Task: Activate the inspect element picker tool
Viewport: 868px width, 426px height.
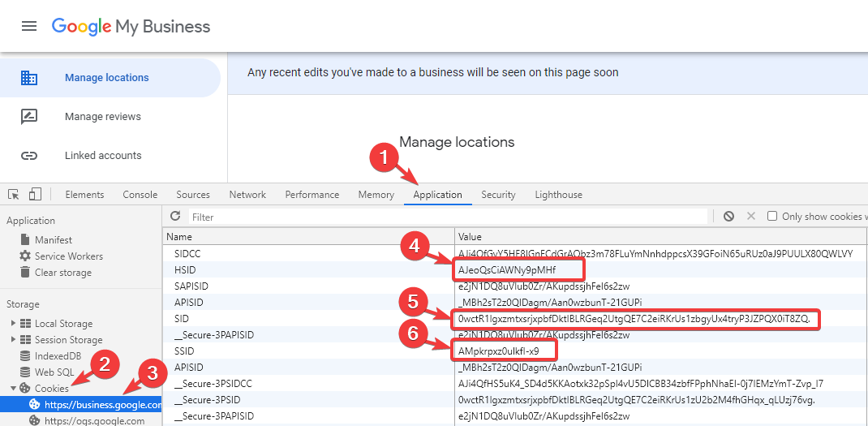Action: click(x=15, y=195)
